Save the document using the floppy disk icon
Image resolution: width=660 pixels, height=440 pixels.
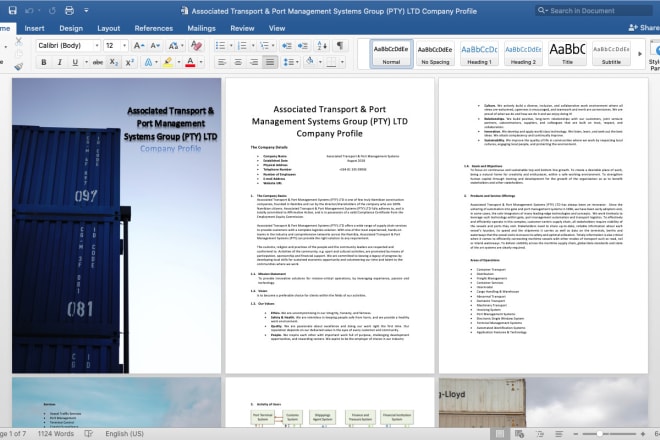pos(13,11)
